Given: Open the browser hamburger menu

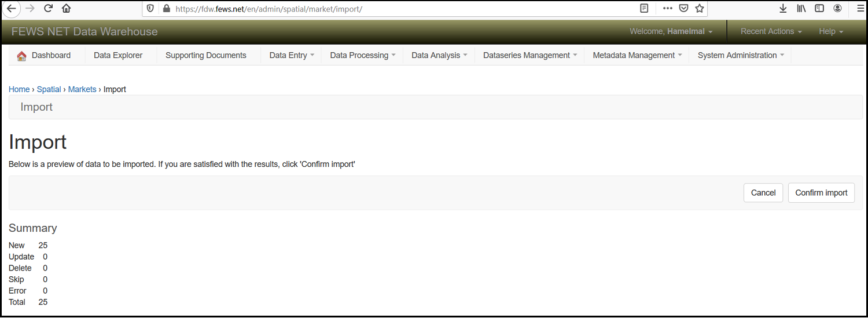Looking at the screenshot, I should (x=860, y=9).
